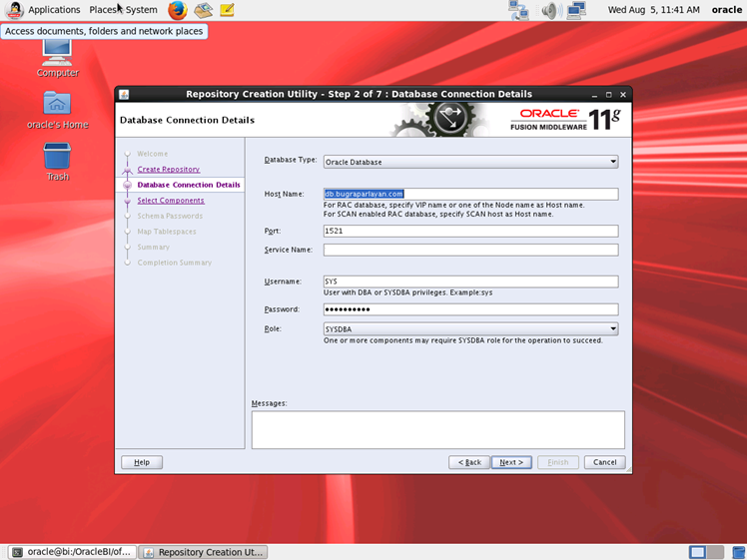Viewport: 747px width, 560px height.
Task: Click the Map Tablespaces step label
Action: click(167, 232)
